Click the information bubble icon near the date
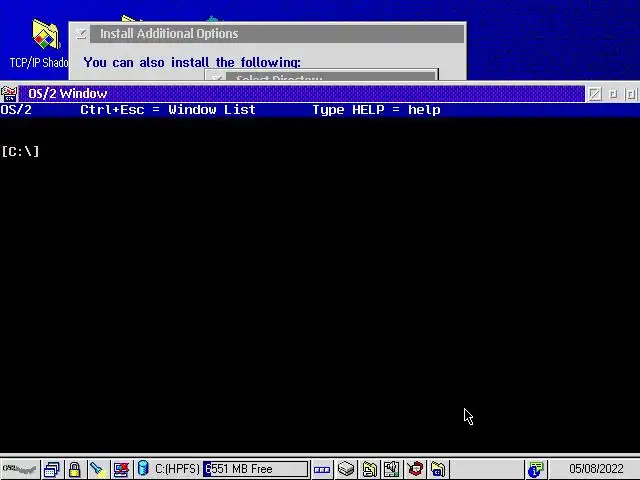This screenshot has width=640, height=480. pos(536,469)
